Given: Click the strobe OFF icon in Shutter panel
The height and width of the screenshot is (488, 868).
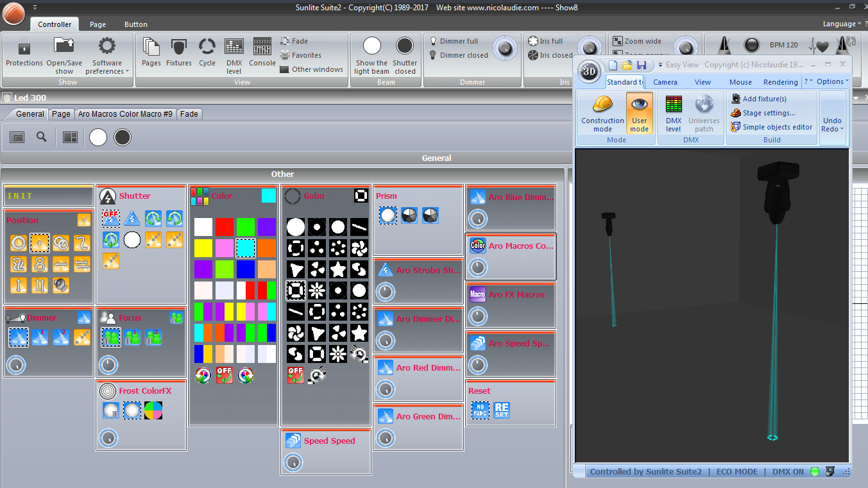Looking at the screenshot, I should click(x=111, y=219).
